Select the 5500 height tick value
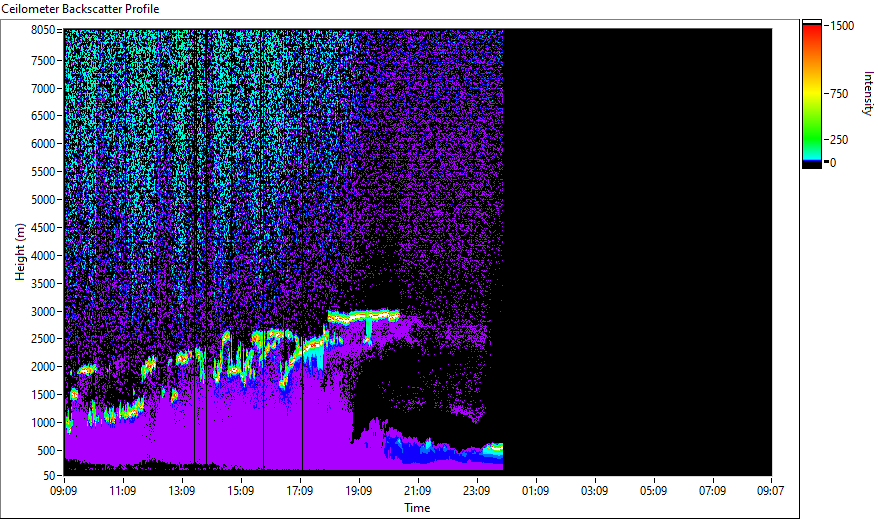The height and width of the screenshot is (519, 878). tap(43, 172)
